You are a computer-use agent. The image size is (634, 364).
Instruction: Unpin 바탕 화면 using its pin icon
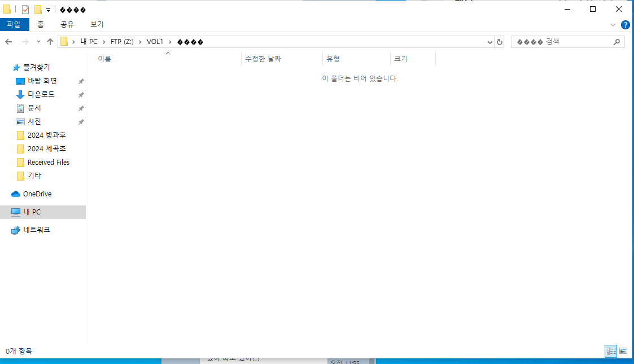(81, 81)
